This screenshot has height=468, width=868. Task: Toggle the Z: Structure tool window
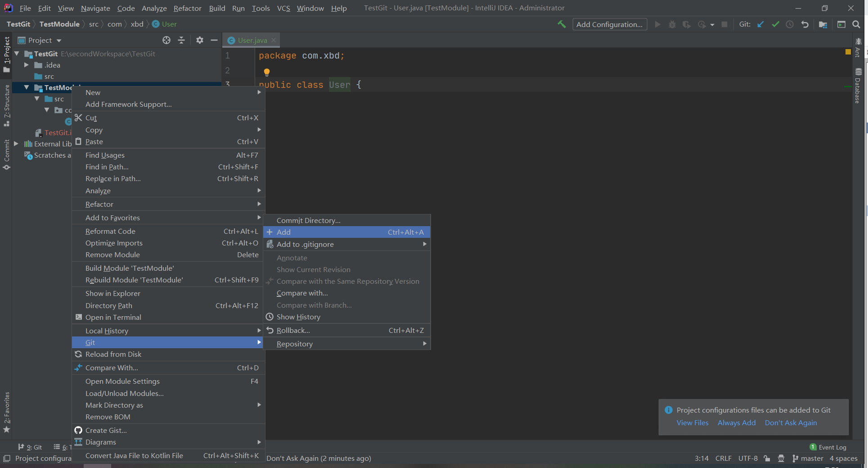6,105
